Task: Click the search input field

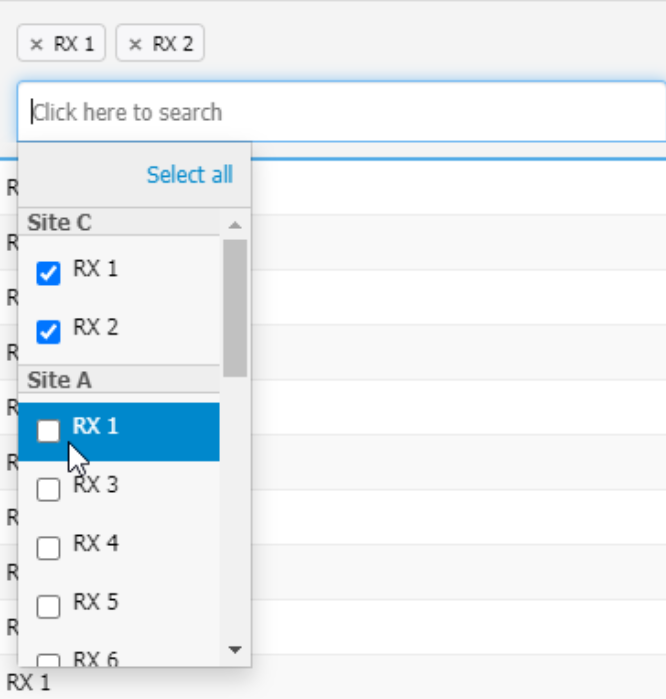Action: tap(340, 112)
